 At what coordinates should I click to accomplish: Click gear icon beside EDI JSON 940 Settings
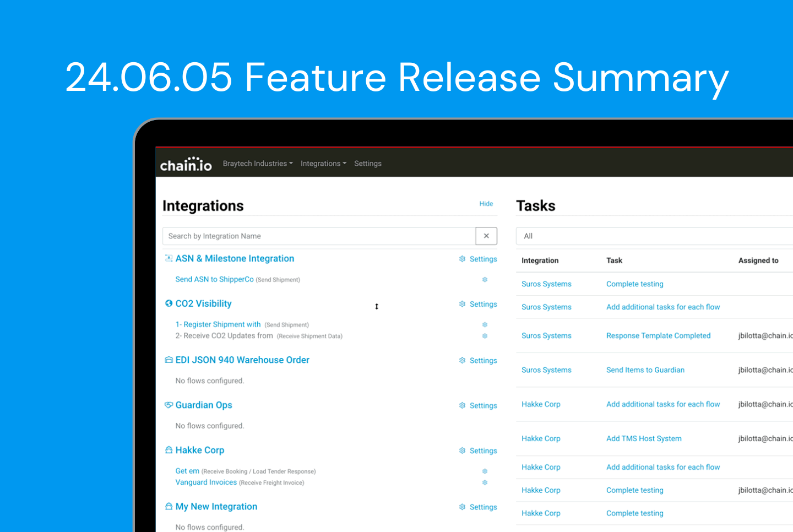click(x=462, y=360)
